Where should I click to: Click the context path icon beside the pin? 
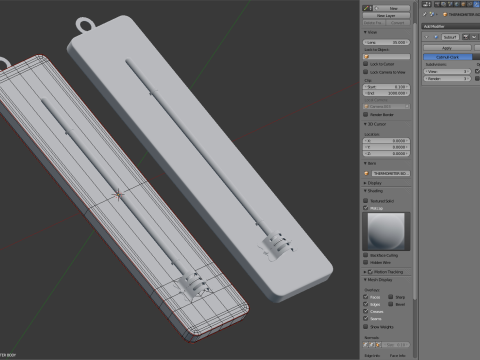432,14
